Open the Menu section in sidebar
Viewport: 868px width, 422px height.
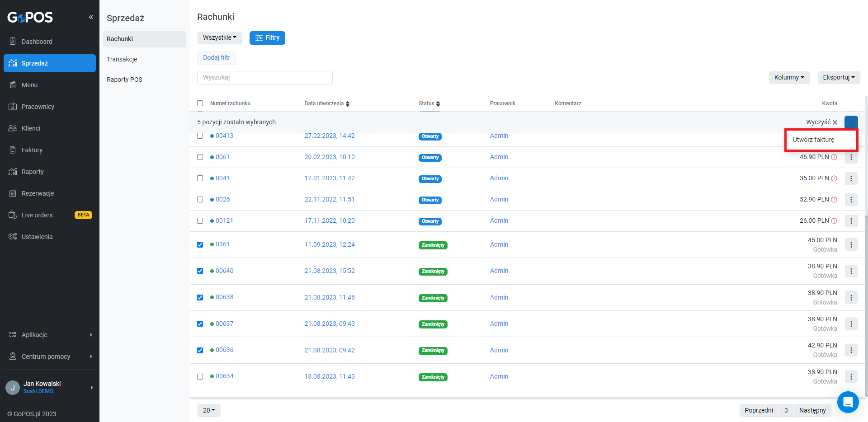(x=50, y=85)
